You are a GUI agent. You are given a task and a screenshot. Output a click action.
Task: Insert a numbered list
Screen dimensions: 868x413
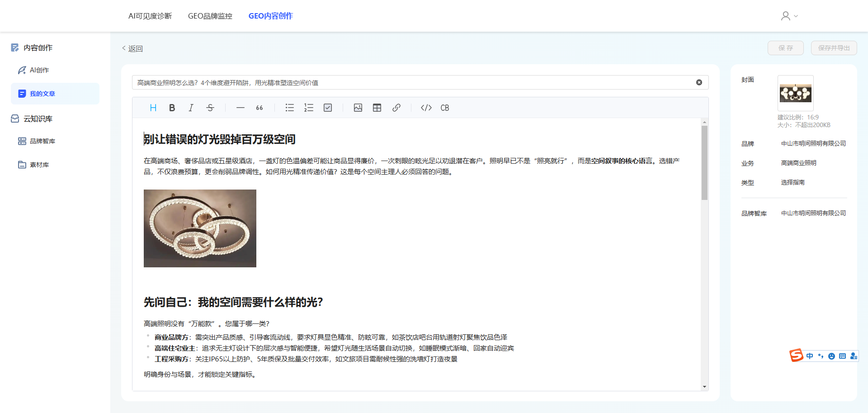click(309, 108)
